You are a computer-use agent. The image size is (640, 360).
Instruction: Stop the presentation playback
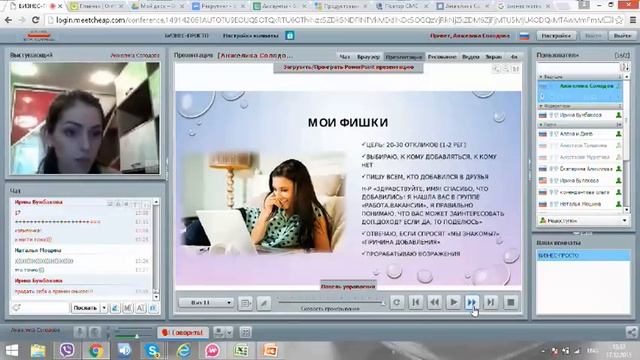[x=510, y=302]
